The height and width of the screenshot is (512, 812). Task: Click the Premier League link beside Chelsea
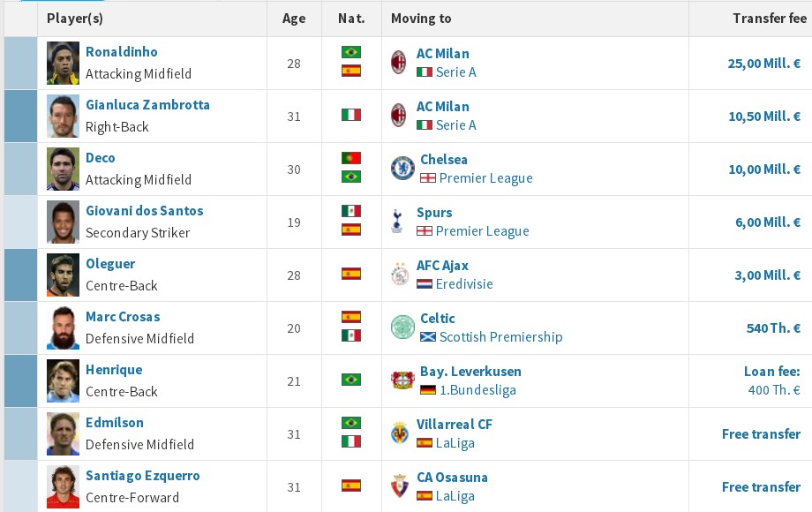(x=485, y=178)
